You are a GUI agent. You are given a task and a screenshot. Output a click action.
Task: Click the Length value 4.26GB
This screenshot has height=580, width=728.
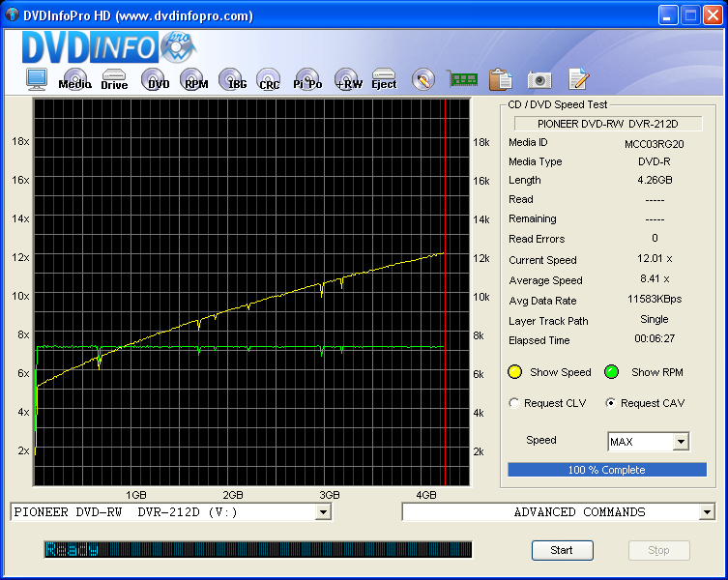tap(655, 180)
